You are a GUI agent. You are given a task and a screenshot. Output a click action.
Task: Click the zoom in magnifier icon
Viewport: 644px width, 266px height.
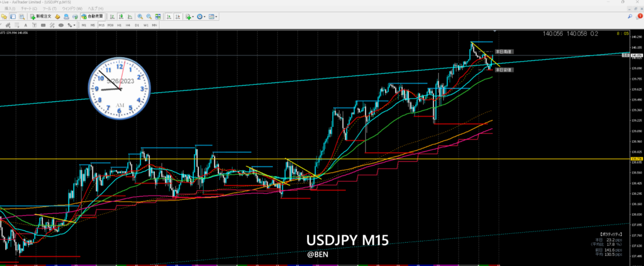[140, 16]
